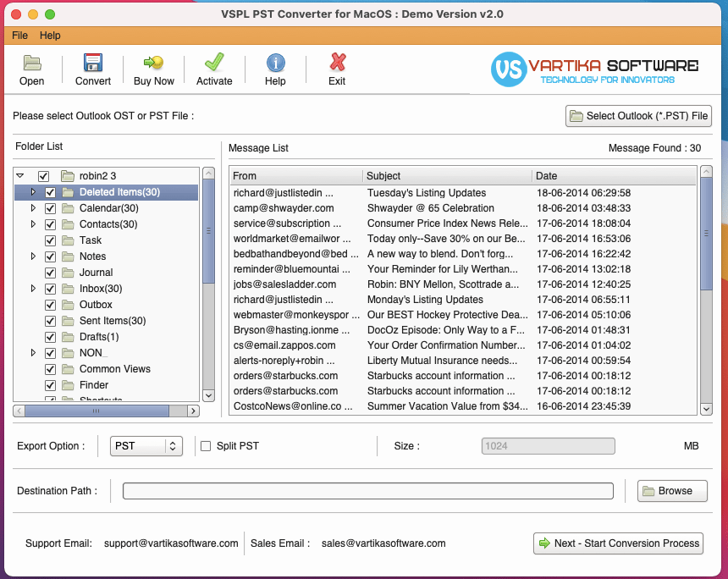Click the Journal folder icon
Image resolution: width=728 pixels, height=579 pixels.
tap(68, 273)
